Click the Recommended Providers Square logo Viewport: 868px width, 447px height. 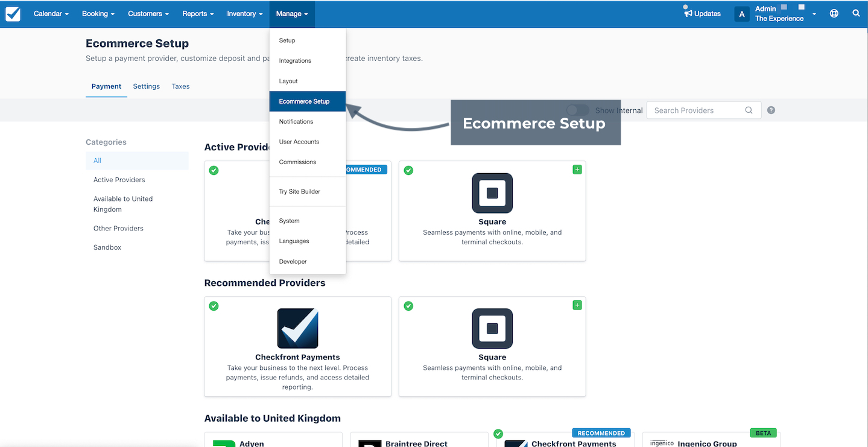tap(492, 329)
